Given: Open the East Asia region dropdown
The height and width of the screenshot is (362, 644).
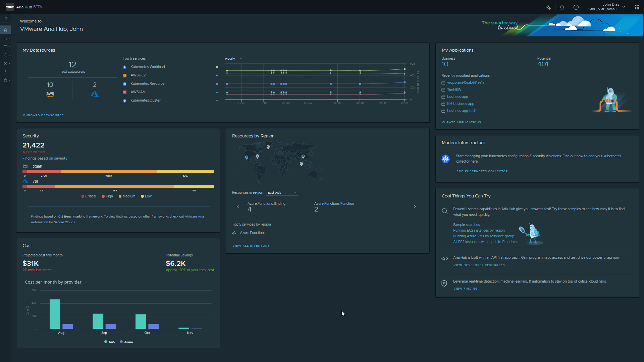Looking at the screenshot, I should (x=282, y=193).
